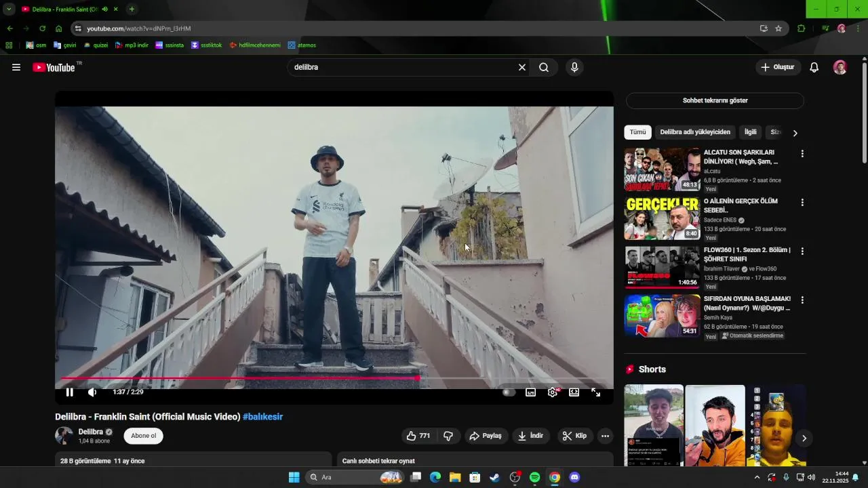Show chat replay via Sohbet tekrarını göster
This screenshot has width=868, height=488.
pyautogui.click(x=715, y=100)
